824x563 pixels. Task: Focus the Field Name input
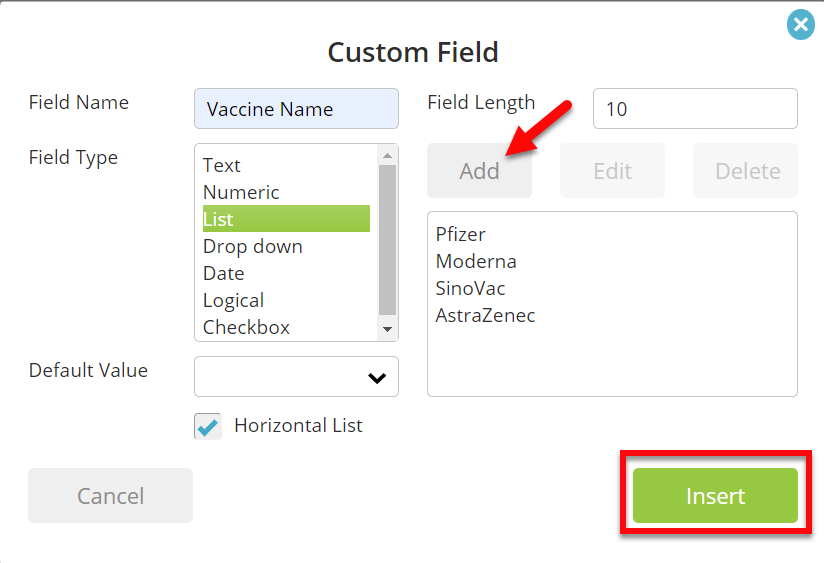pos(296,109)
